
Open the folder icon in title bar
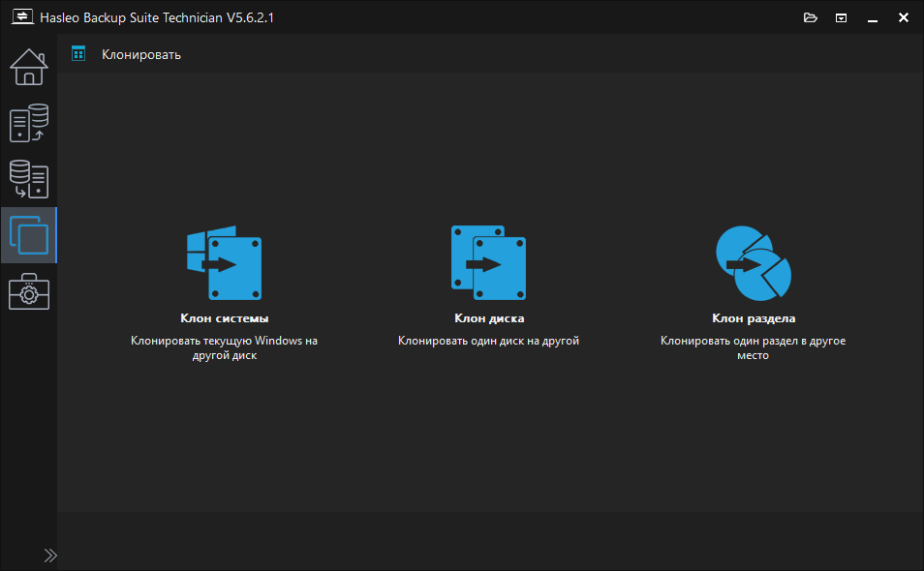811,17
